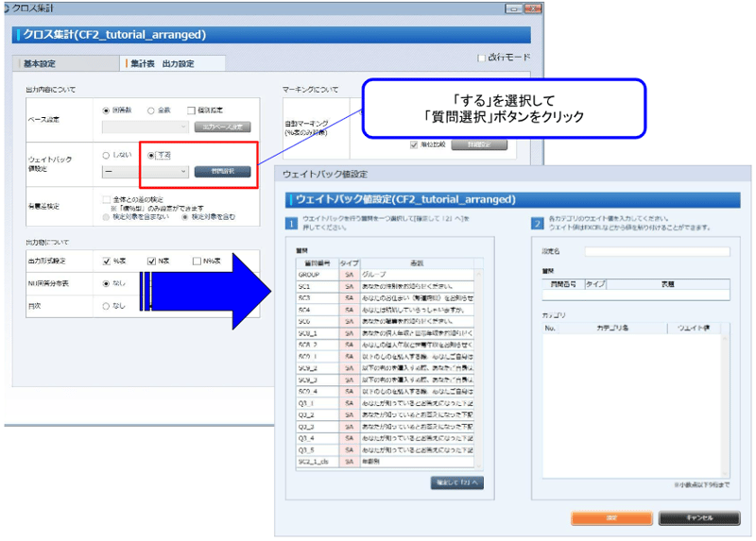Select the SC4 question row
Screen dimensions: 756x541
(385, 310)
